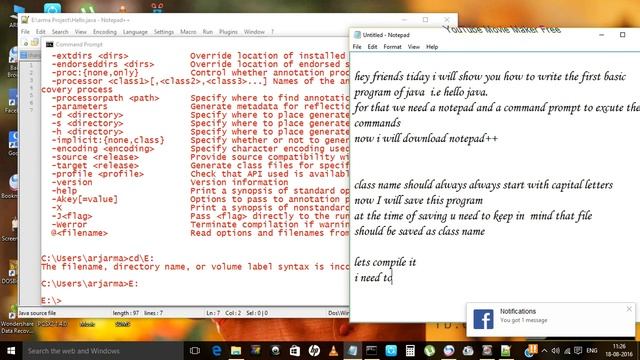This screenshot has width=640, height=360.
Task: Click the Search the web and Windows box
Action: pyautogui.click(x=102, y=351)
